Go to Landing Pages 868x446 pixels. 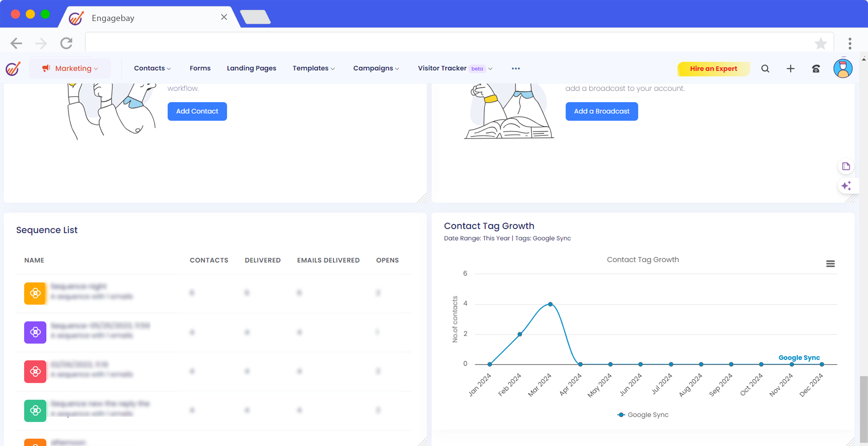[x=251, y=68]
